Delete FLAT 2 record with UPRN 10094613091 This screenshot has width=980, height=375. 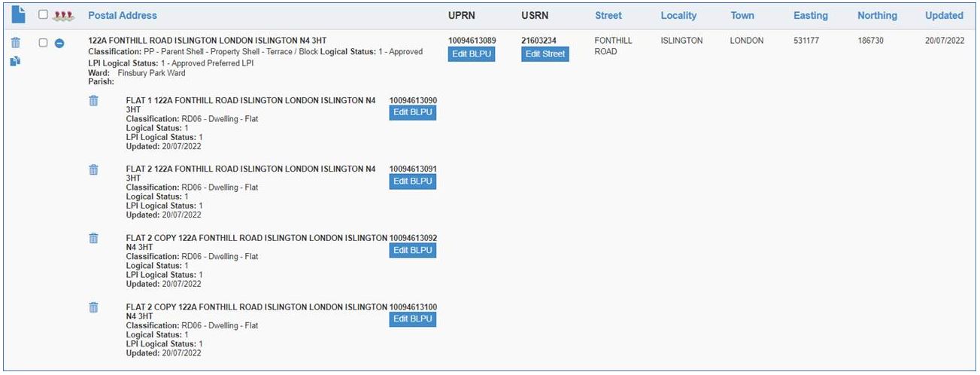click(x=93, y=169)
